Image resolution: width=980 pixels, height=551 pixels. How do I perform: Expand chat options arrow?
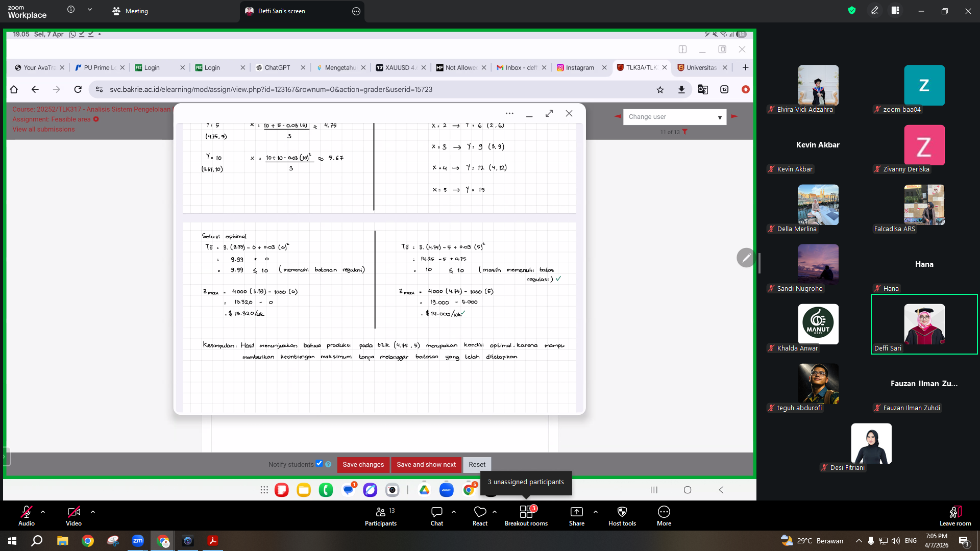click(454, 511)
